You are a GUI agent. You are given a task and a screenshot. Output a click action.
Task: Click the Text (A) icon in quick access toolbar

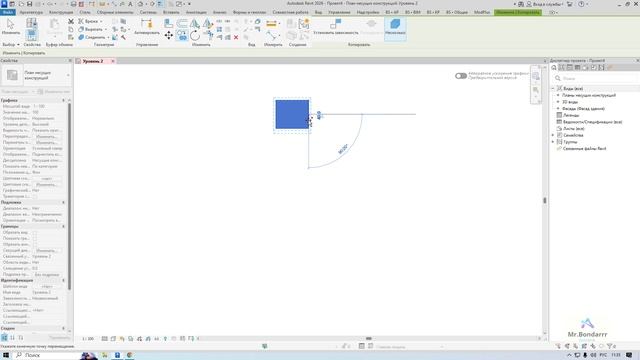point(130,4)
